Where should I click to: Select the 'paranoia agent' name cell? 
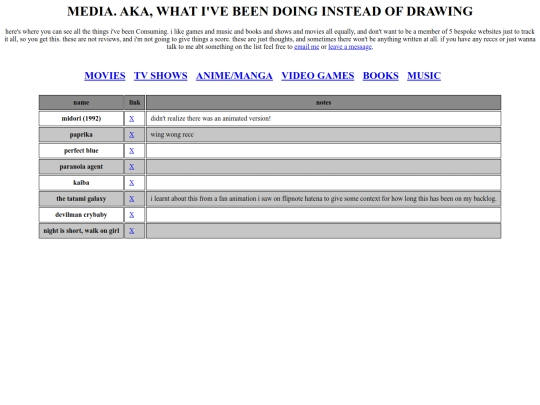(81, 167)
